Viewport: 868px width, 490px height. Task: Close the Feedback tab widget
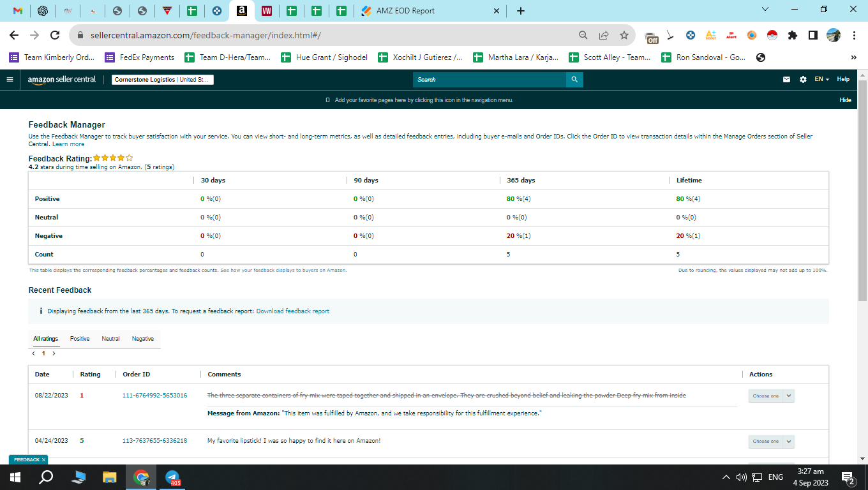(x=43, y=459)
